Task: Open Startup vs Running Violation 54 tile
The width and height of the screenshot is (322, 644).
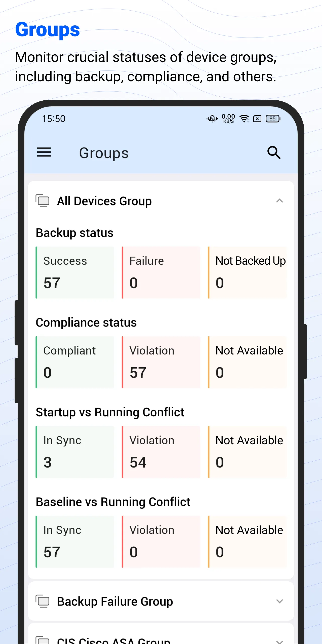Action: (161, 452)
